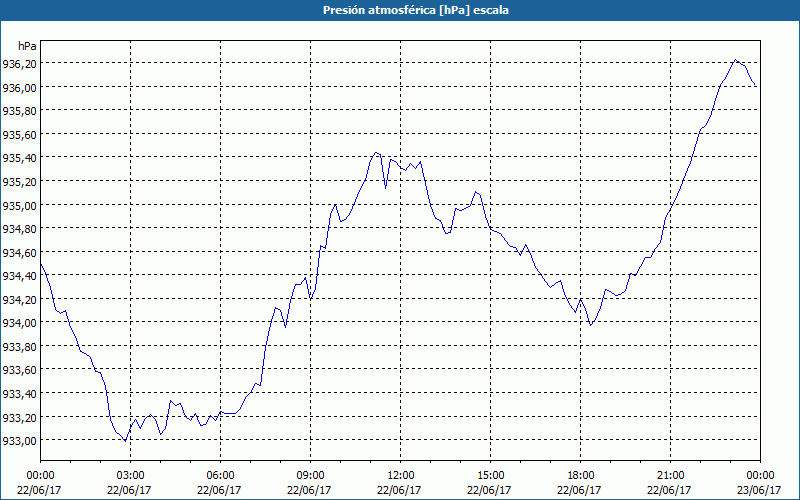
Task: Click the 934,00 y-axis tick label
Action: pos(20,323)
